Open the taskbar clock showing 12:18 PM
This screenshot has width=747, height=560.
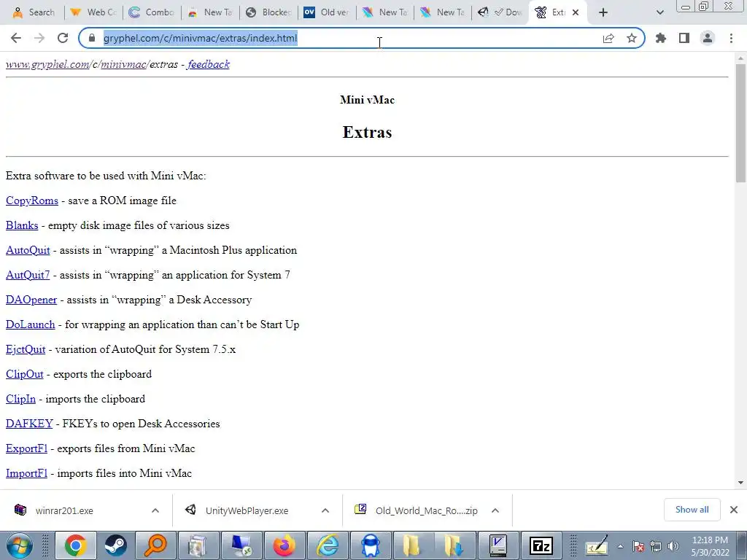710,546
